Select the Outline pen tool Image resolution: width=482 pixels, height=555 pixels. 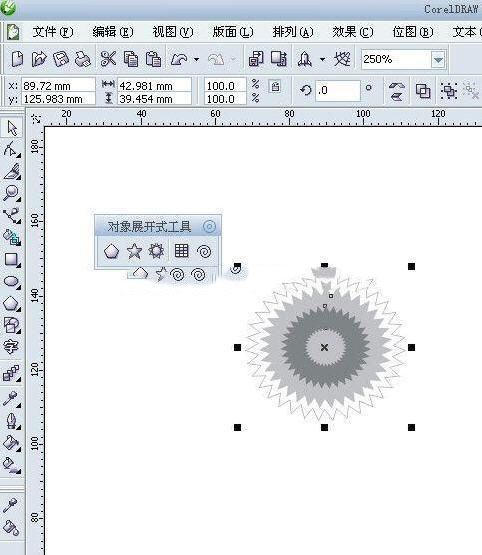(x=11, y=421)
